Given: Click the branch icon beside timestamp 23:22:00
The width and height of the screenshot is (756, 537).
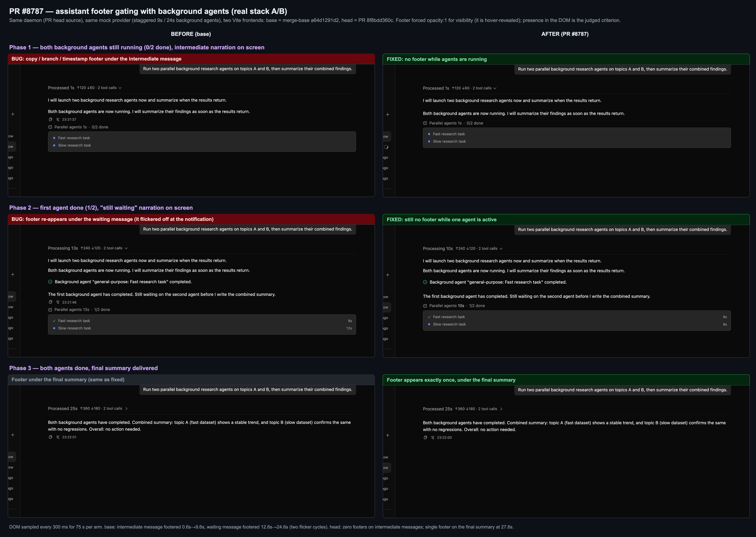Looking at the screenshot, I should point(433,437).
